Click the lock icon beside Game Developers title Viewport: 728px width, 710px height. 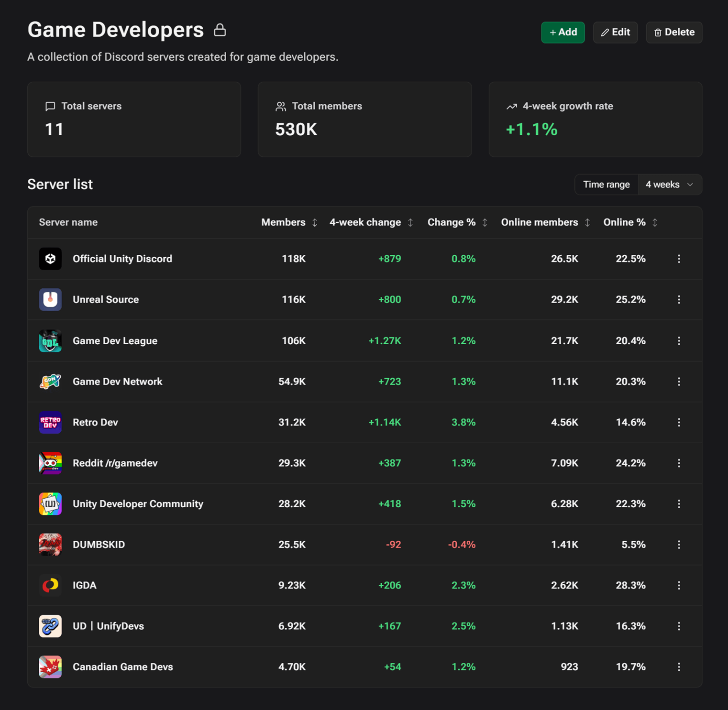point(220,30)
